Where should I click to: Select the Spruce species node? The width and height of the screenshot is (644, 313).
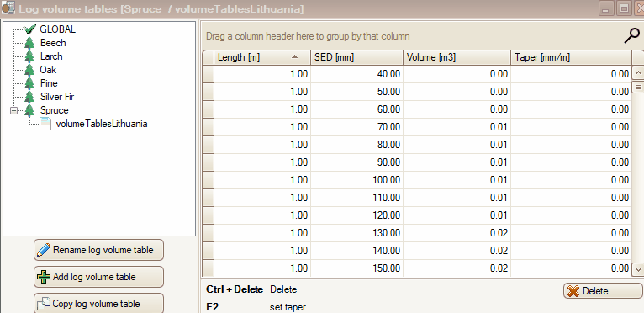tap(54, 110)
